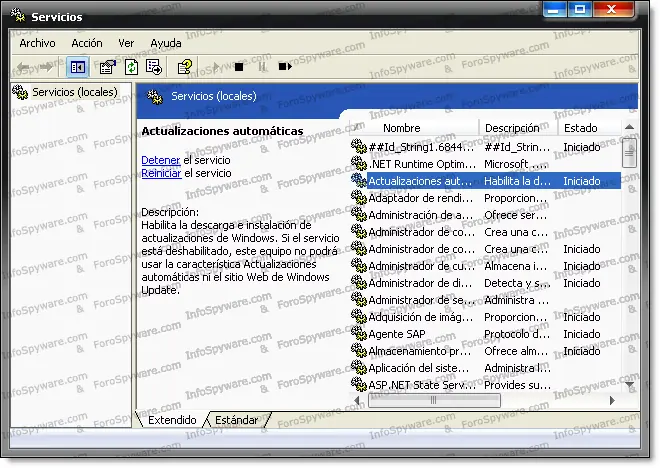Click gear icon of Almacenamiento pr service
This screenshot has width=660, height=468.
(359, 351)
